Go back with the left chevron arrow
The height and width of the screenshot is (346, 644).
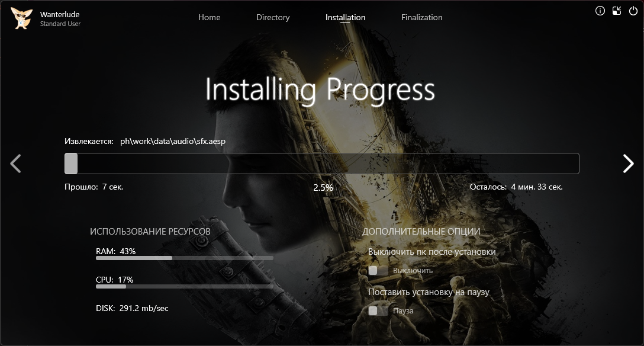pyautogui.click(x=15, y=164)
